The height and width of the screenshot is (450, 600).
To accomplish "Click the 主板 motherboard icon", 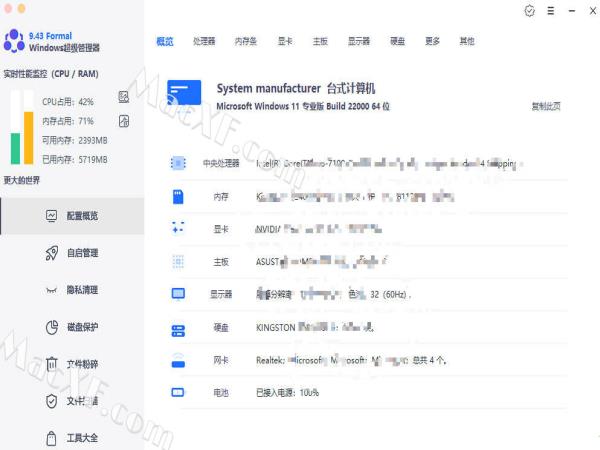I will pos(178,262).
